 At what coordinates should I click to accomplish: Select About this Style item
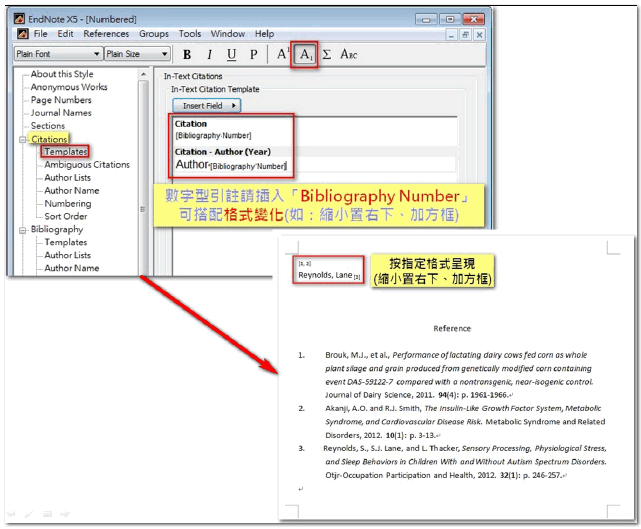pos(62,74)
